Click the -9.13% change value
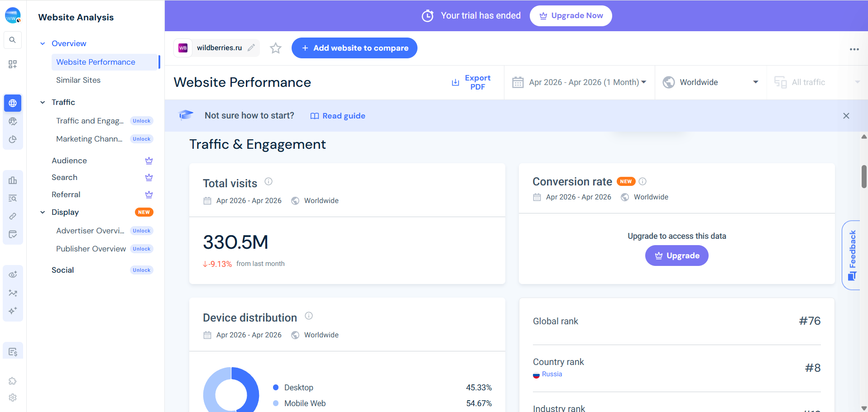The height and width of the screenshot is (412, 868). [217, 264]
